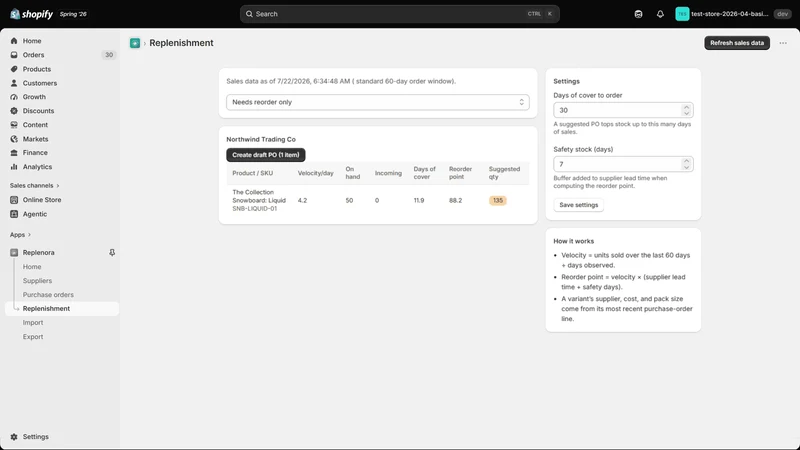This screenshot has height=450, width=800.
Task: Click the Days of cover input field
Action: [x=623, y=110]
